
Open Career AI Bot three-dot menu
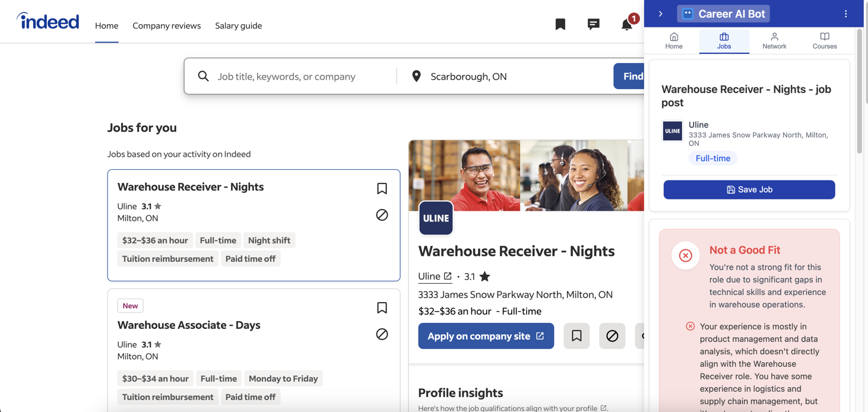coord(845,14)
